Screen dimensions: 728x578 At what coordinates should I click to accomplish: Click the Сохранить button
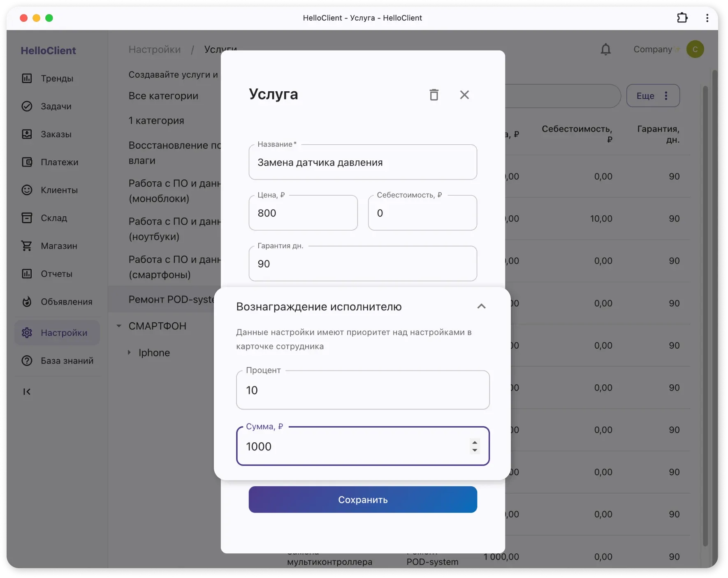pos(362,499)
